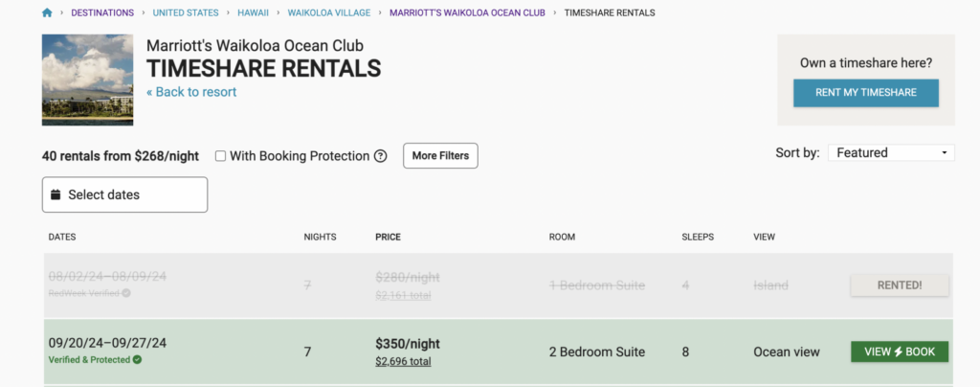Click the Verified & Protected checkmark badge
The image size is (980, 387).
(x=137, y=360)
